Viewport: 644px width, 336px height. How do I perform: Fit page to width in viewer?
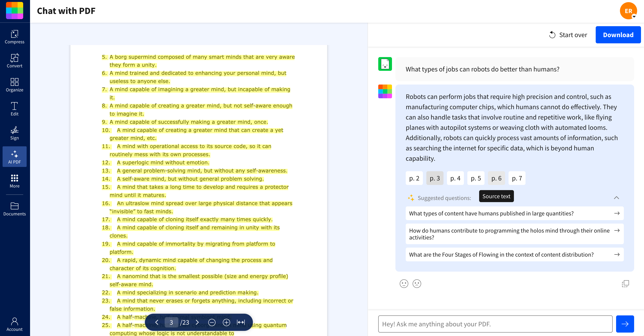pyautogui.click(x=241, y=322)
